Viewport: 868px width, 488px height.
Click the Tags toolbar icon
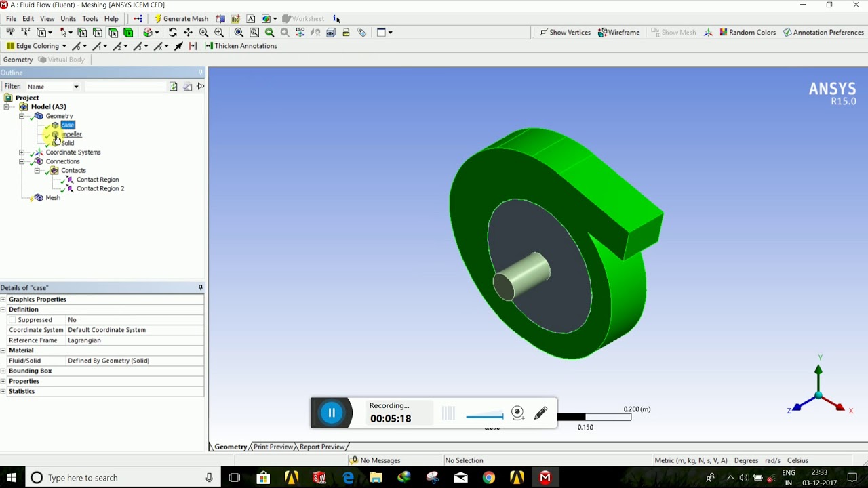(361, 33)
